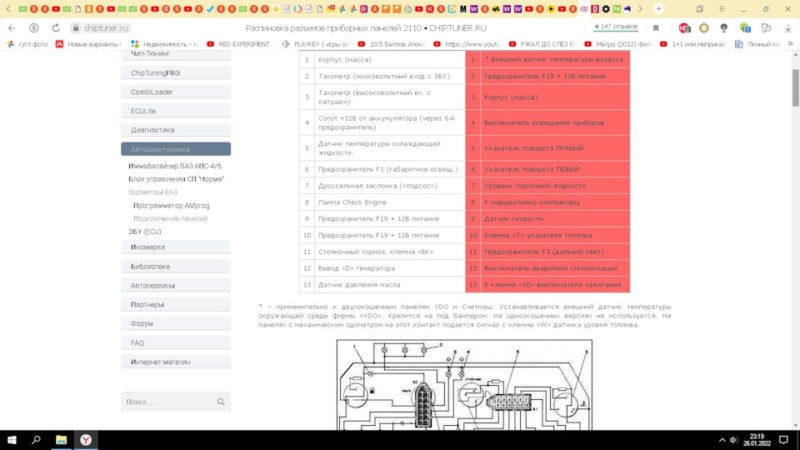
Task: Open the green shield extension icon
Action: tap(745, 28)
